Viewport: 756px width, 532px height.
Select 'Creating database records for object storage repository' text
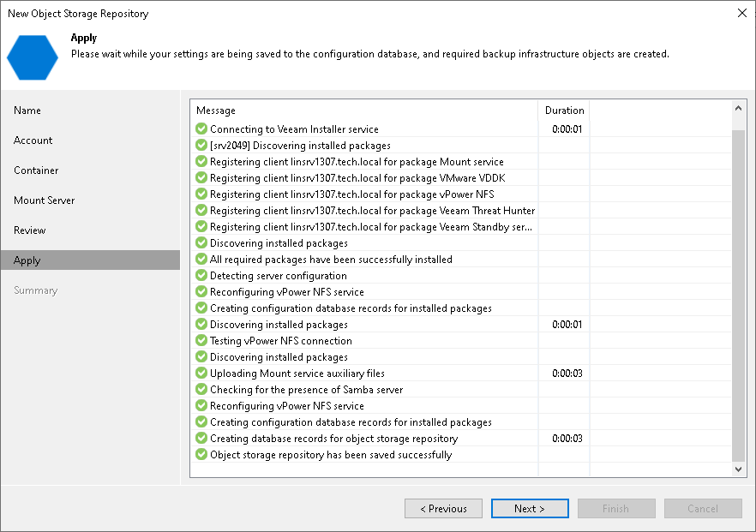(x=333, y=439)
